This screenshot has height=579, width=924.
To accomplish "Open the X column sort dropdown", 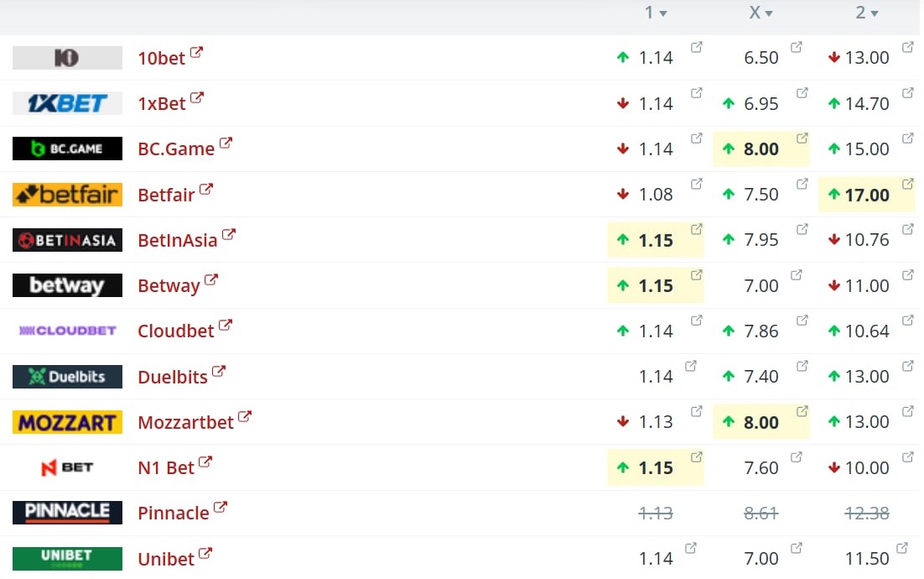I will pos(769,13).
